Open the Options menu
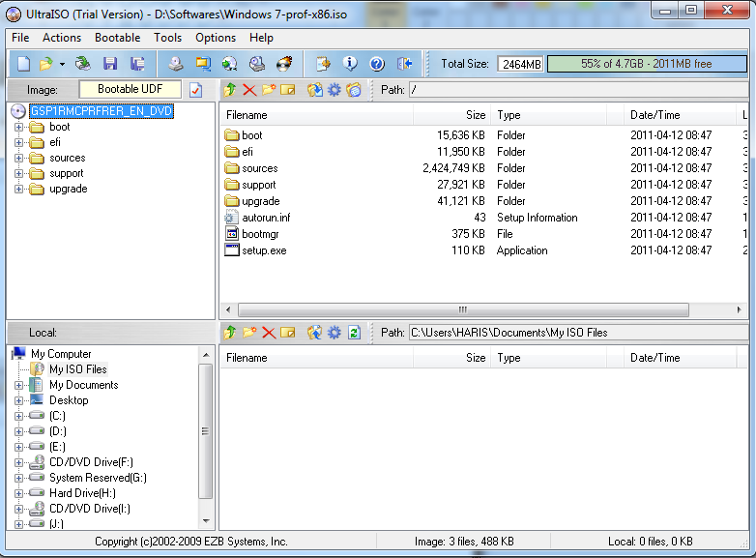This screenshot has height=558, width=756. click(x=216, y=38)
